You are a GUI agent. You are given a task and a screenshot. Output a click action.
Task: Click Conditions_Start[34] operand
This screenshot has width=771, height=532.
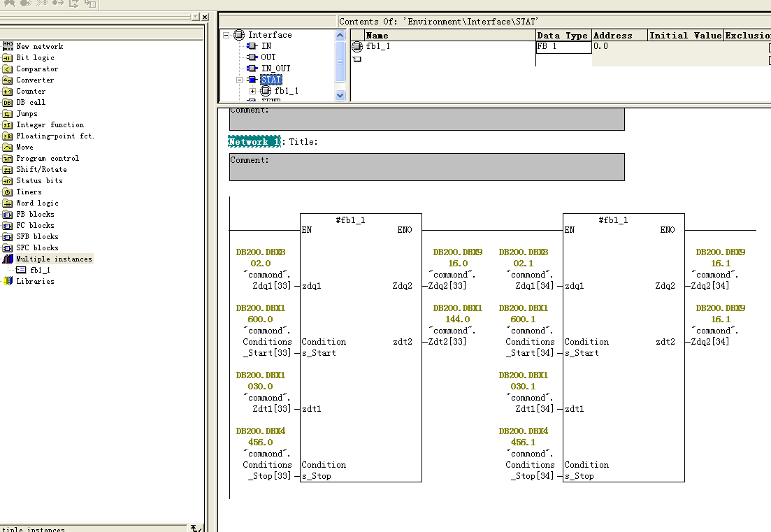(530, 347)
